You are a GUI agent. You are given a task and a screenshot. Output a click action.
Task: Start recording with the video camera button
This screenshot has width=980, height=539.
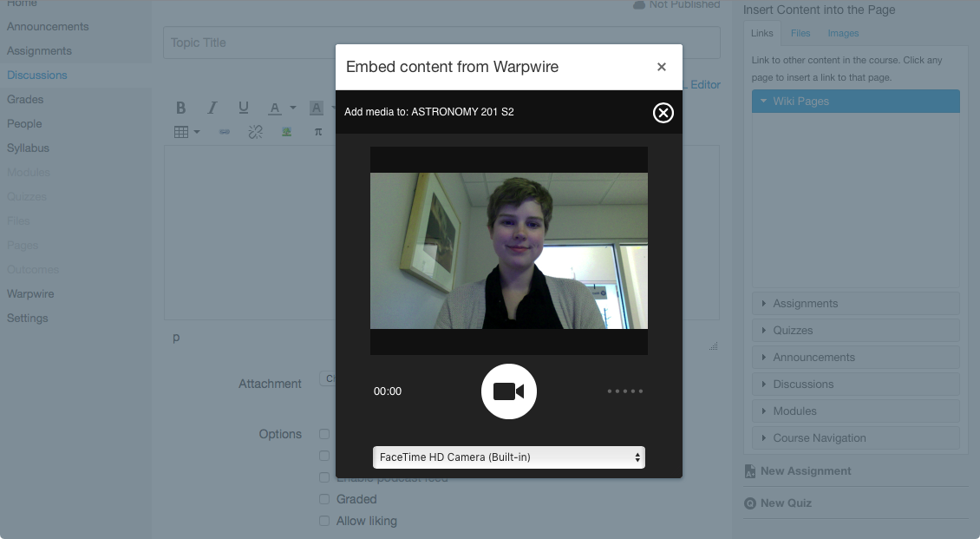click(x=509, y=391)
